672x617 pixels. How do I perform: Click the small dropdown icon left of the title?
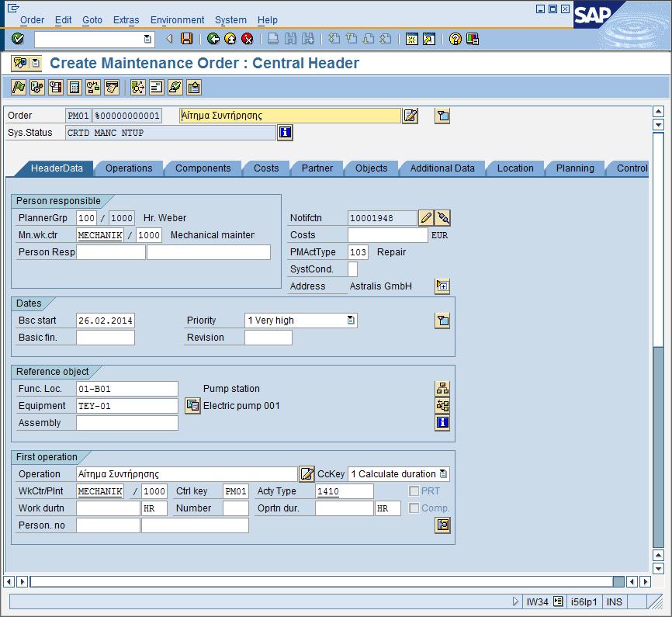click(36, 64)
